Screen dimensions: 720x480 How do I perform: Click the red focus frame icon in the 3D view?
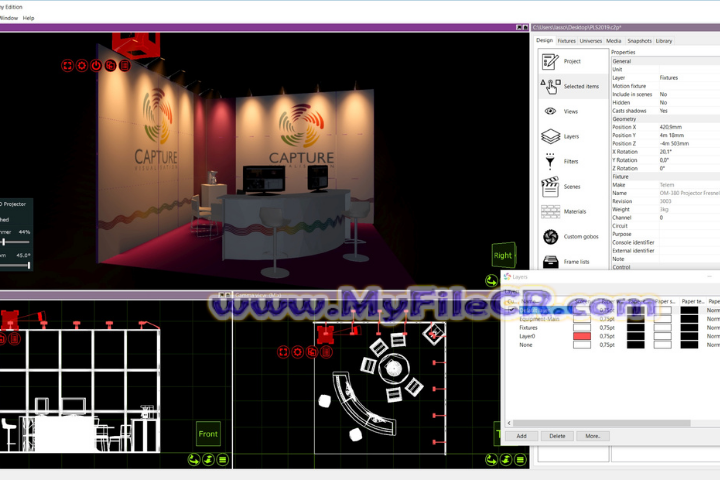[x=67, y=66]
